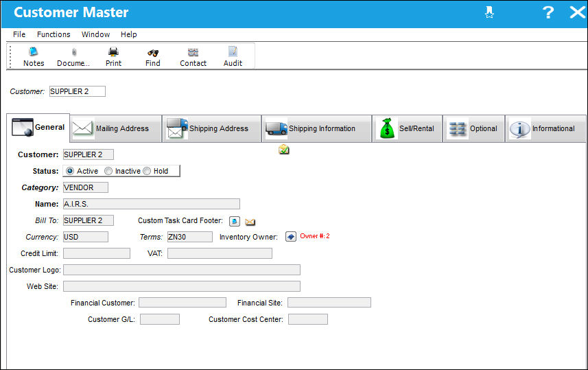588x370 pixels.
Task: Switch to the Informational tab
Action: 545,129
